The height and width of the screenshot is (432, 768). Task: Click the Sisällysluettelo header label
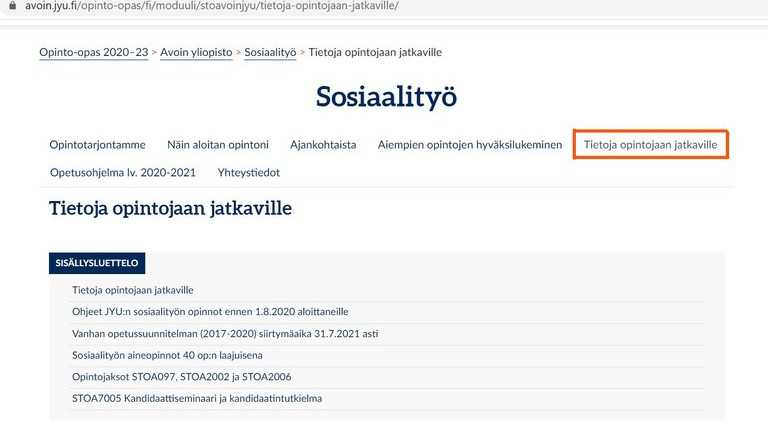pyautogui.click(x=97, y=264)
